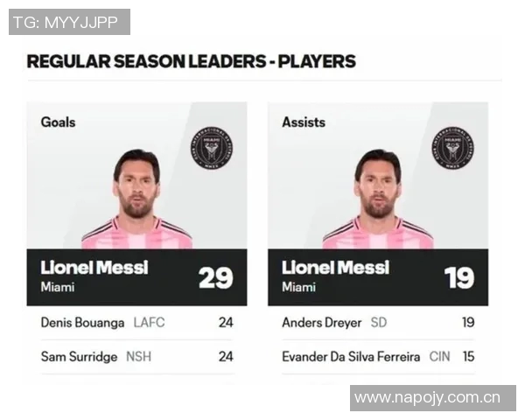525x420 pixels.
Task: Click the LAFC team abbreviation
Action: click(149, 322)
